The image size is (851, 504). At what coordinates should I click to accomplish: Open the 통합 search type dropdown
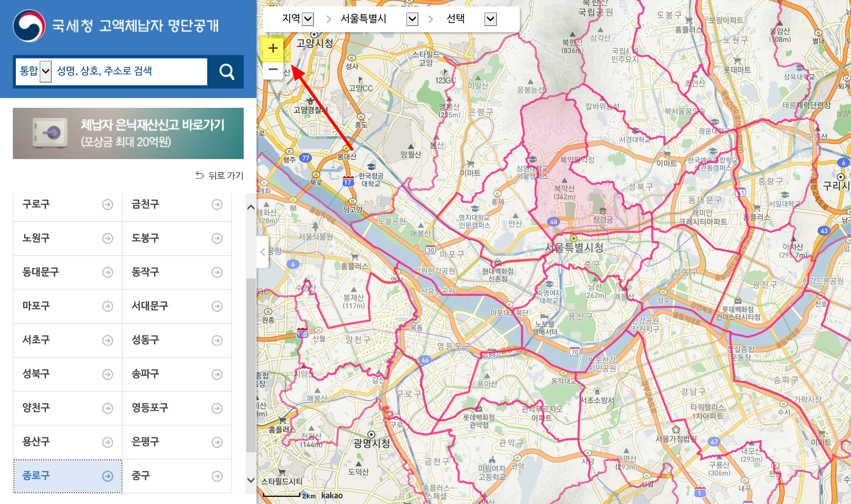point(46,71)
